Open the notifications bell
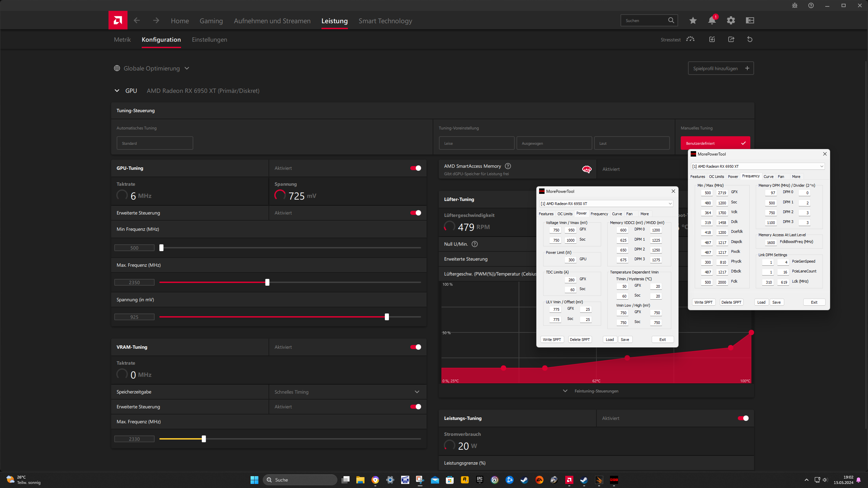Image resolution: width=868 pixels, height=488 pixels. tap(712, 20)
